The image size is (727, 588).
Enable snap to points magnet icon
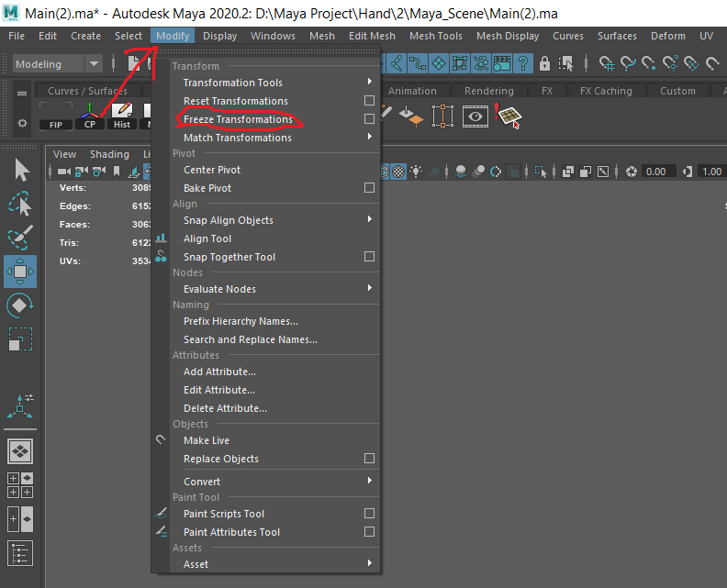tap(649, 63)
